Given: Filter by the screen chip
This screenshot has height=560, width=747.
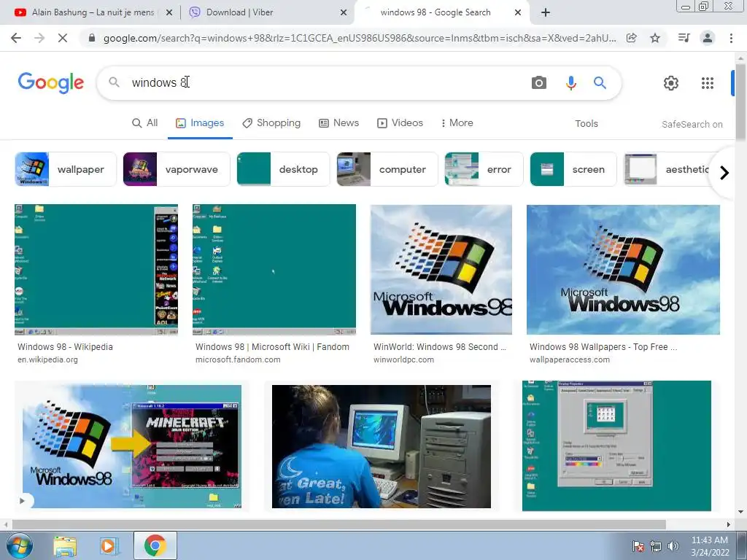Looking at the screenshot, I should (x=573, y=169).
